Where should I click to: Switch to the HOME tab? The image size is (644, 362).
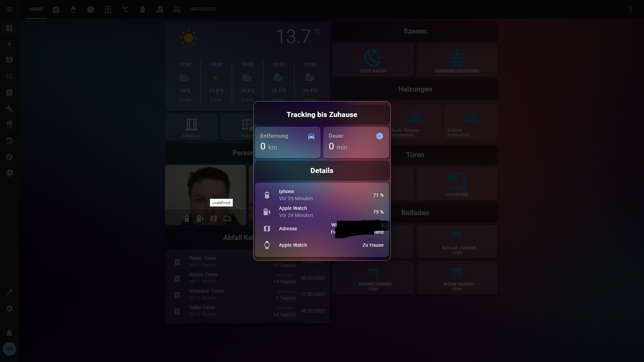[x=36, y=9]
